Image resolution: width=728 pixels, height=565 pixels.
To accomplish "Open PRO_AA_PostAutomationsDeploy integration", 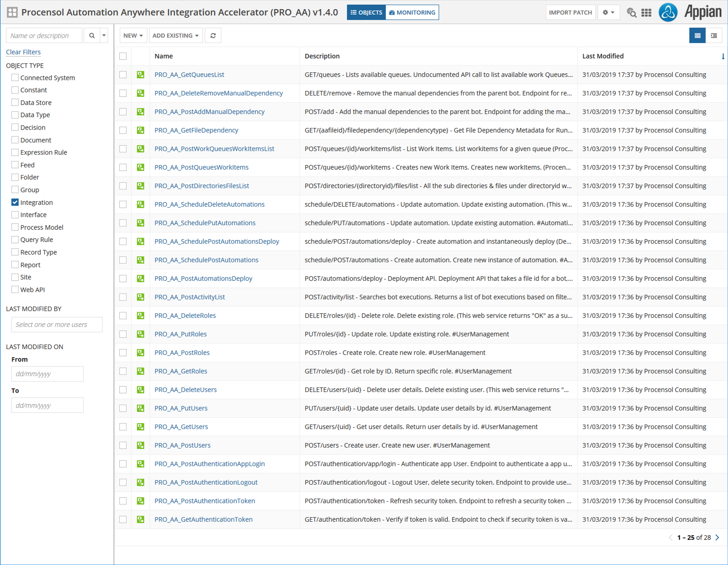I will pos(203,279).
